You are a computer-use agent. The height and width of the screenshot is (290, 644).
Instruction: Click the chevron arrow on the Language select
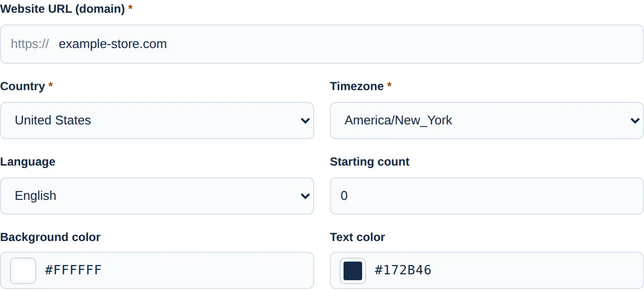305,196
